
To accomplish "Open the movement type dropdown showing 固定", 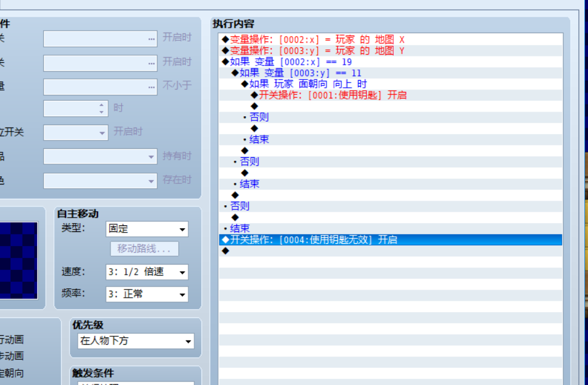I will [x=147, y=229].
